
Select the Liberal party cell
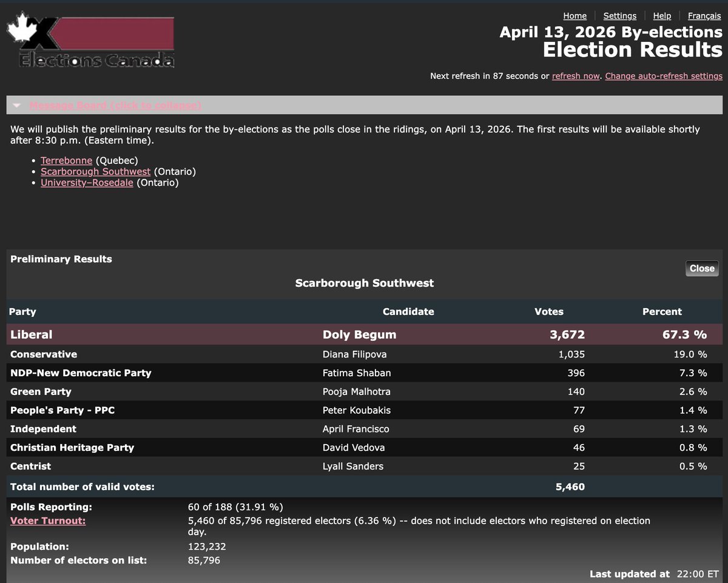[32, 334]
